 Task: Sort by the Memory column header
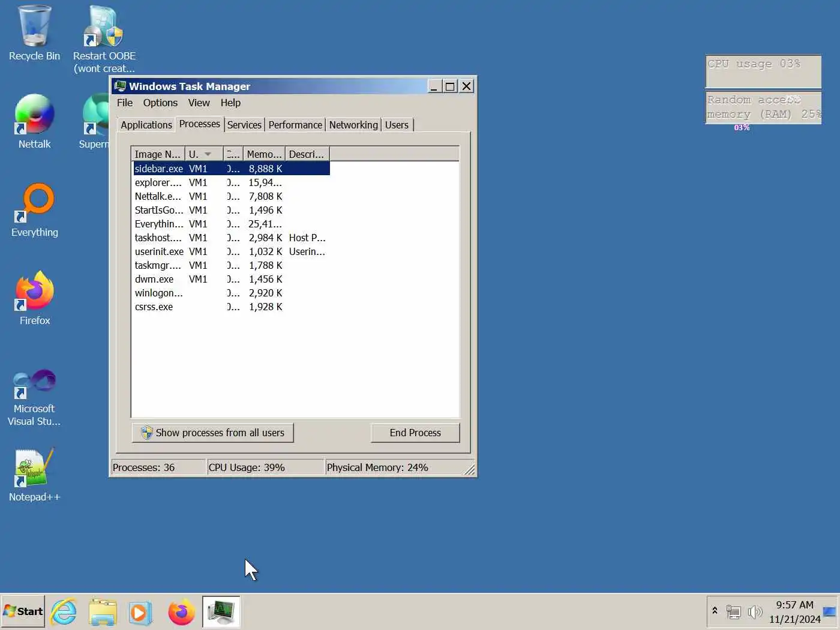[x=264, y=154]
